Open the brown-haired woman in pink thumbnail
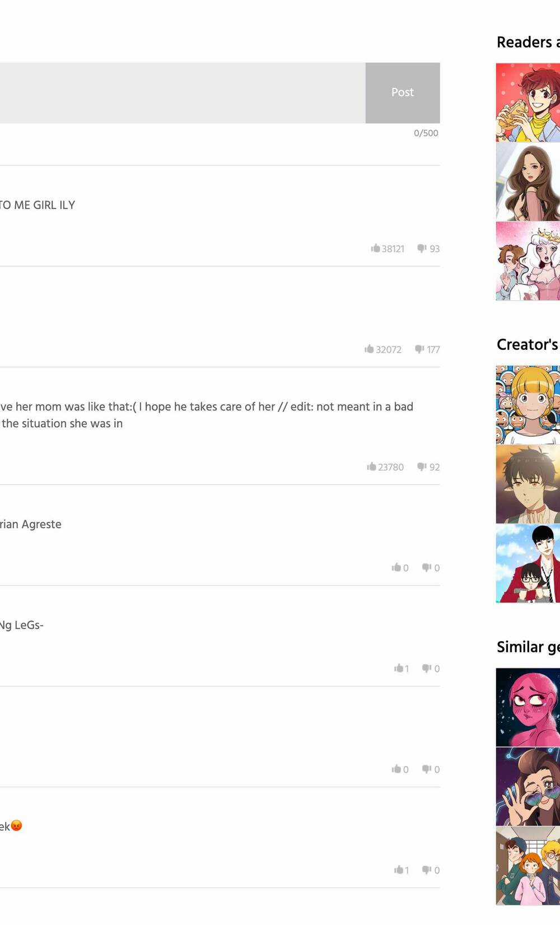This screenshot has height=925, width=560. tap(528, 182)
